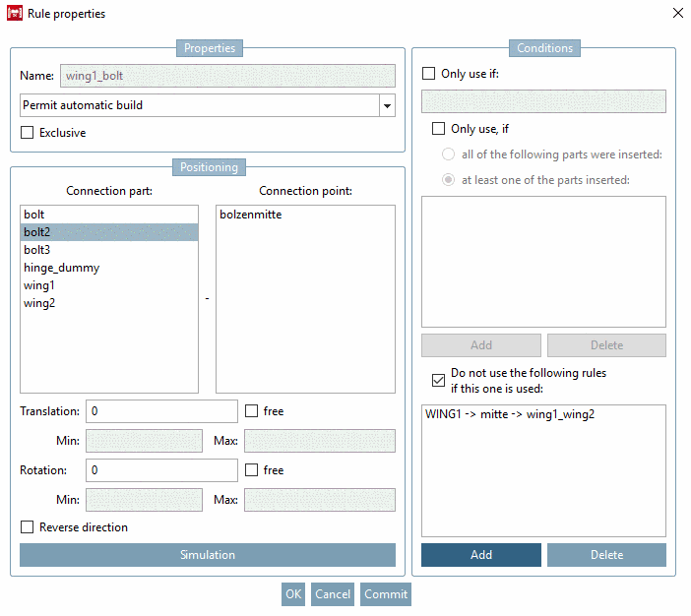The width and height of the screenshot is (691, 616).
Task: Select wing2 from the part list
Action: 39,303
